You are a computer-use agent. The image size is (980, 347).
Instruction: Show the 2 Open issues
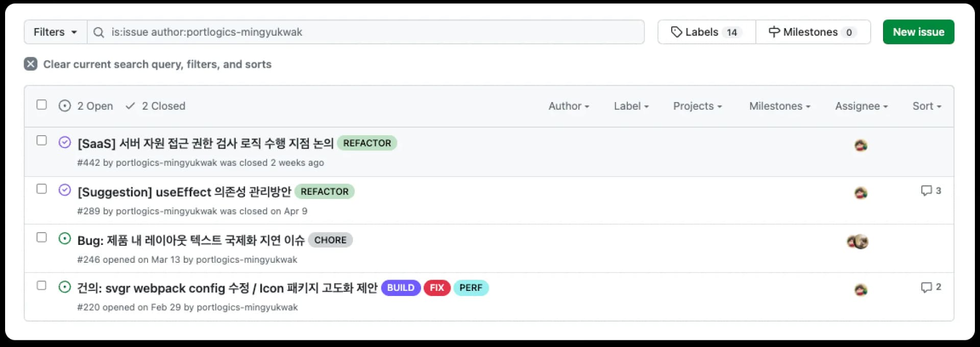(x=86, y=106)
